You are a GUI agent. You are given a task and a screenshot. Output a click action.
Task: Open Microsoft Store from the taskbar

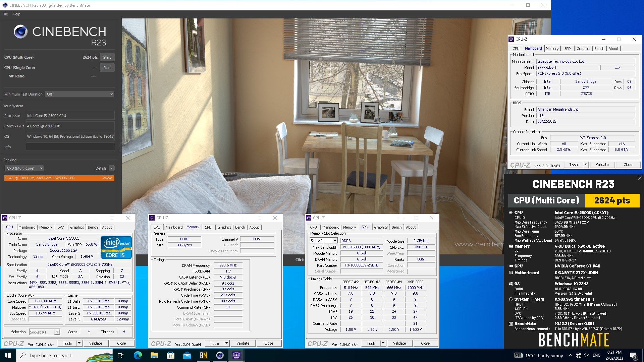(x=170, y=355)
